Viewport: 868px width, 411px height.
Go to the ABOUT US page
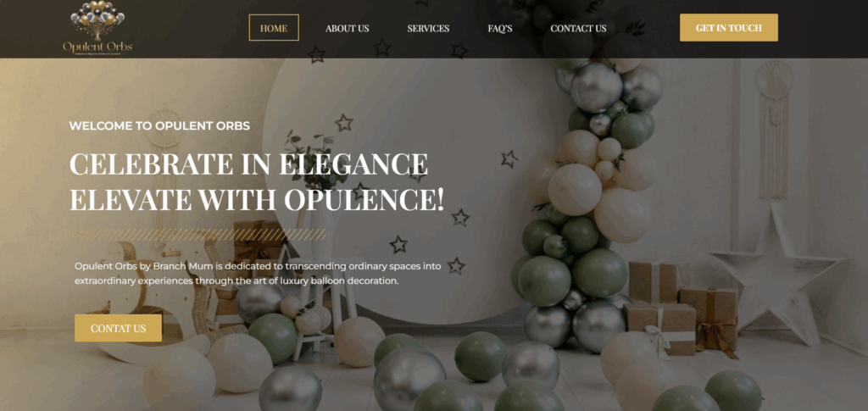tap(347, 28)
